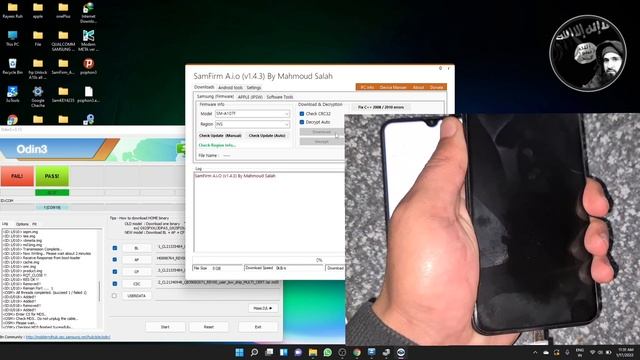Open the SamKEY4235 folder
This screenshot has width=640, height=360.
(63, 94)
